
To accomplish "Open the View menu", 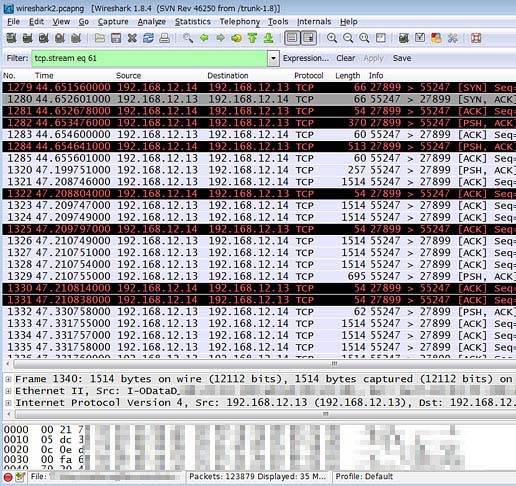I will click(61, 22).
